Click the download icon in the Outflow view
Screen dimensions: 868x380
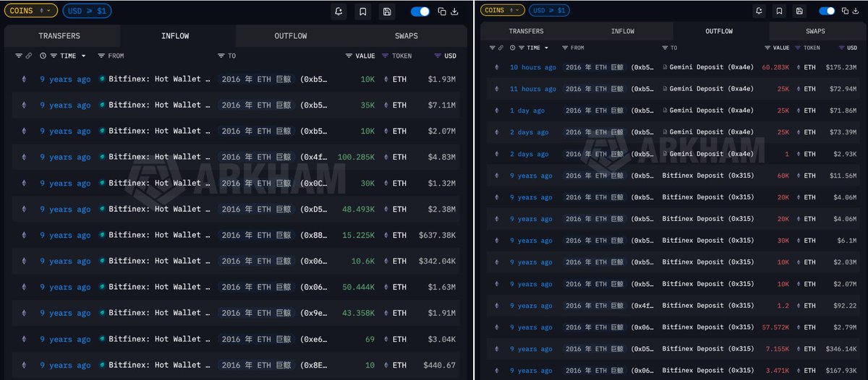[854, 11]
